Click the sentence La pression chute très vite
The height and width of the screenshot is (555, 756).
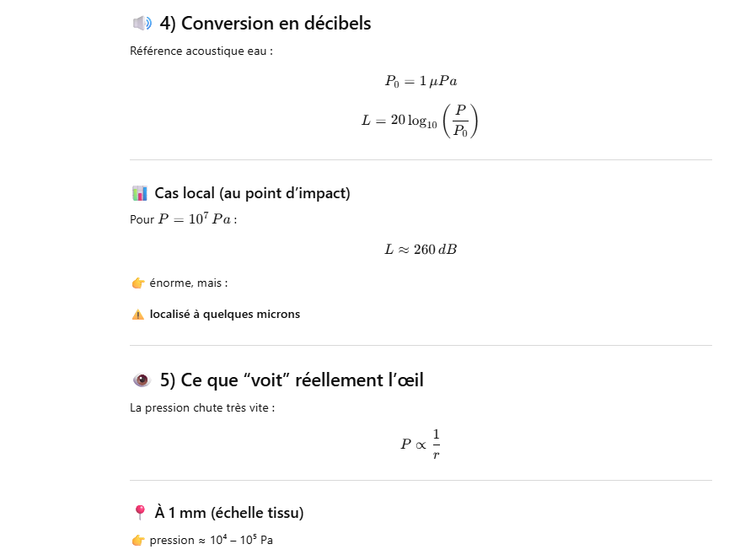202,408
